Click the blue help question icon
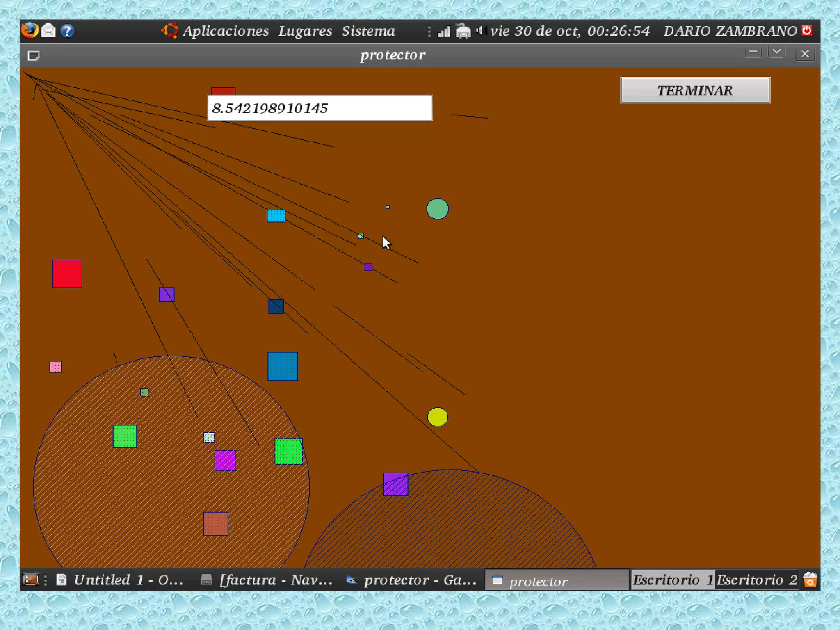The image size is (840, 630). tap(67, 31)
